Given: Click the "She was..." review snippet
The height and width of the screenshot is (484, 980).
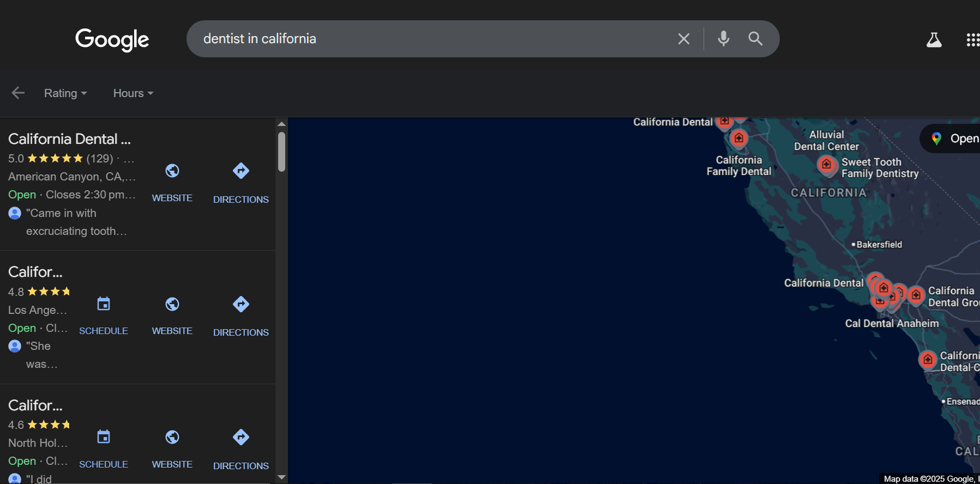Looking at the screenshot, I should [42, 355].
